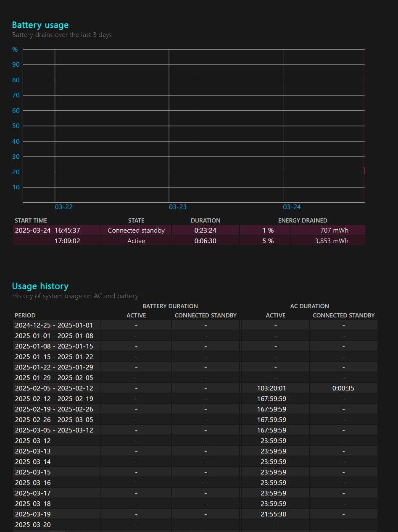Select period 2025-02-12 - 2025-02-19
The image size is (398, 532).
(54, 399)
